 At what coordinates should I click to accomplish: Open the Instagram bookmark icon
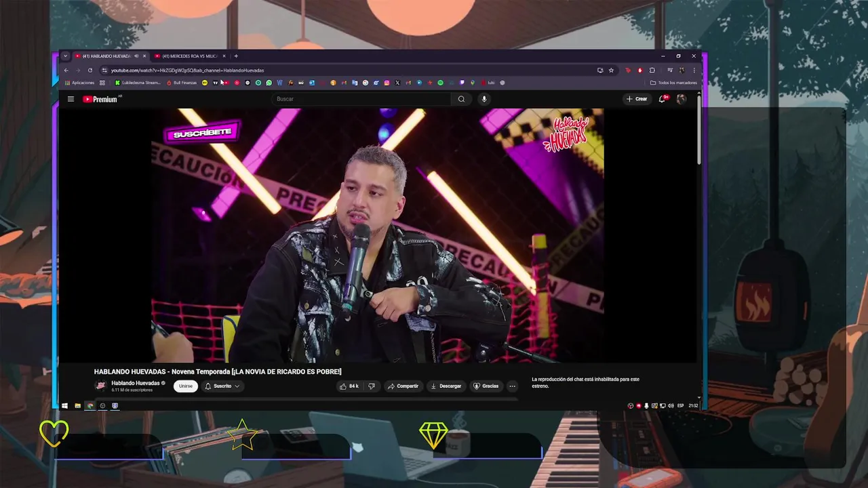point(387,83)
